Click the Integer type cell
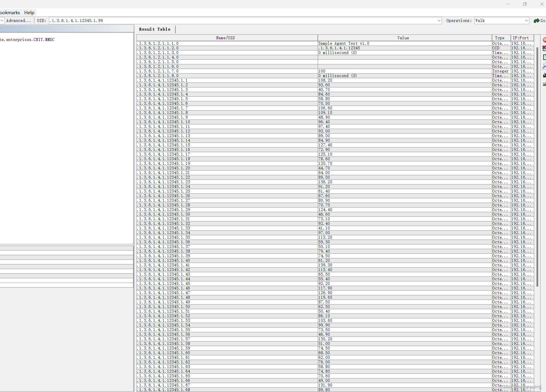 click(x=501, y=71)
